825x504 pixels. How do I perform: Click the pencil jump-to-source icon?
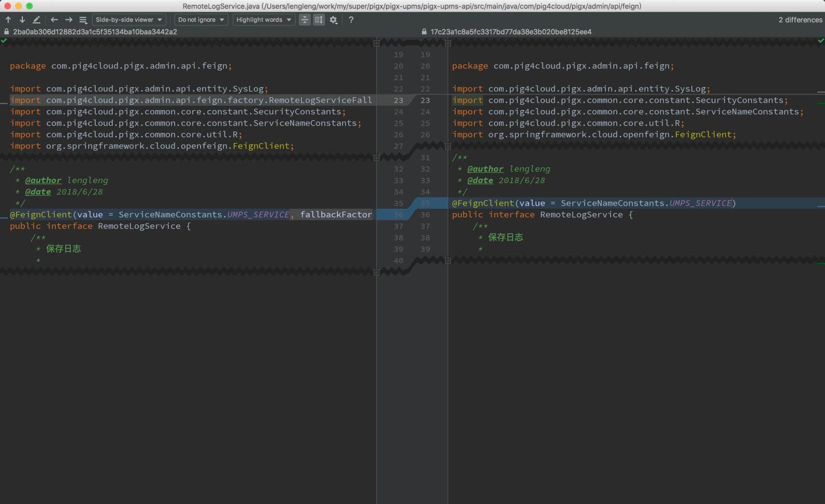coord(36,20)
